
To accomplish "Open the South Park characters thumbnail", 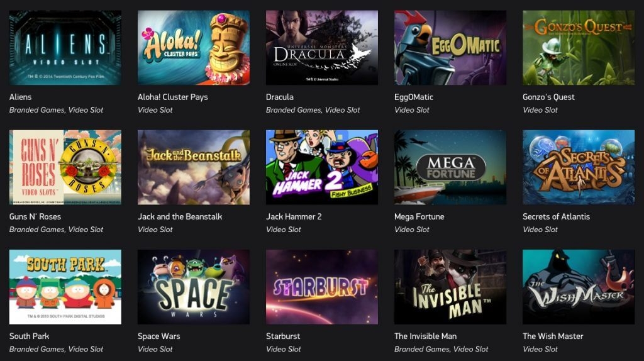I will click(x=65, y=287).
